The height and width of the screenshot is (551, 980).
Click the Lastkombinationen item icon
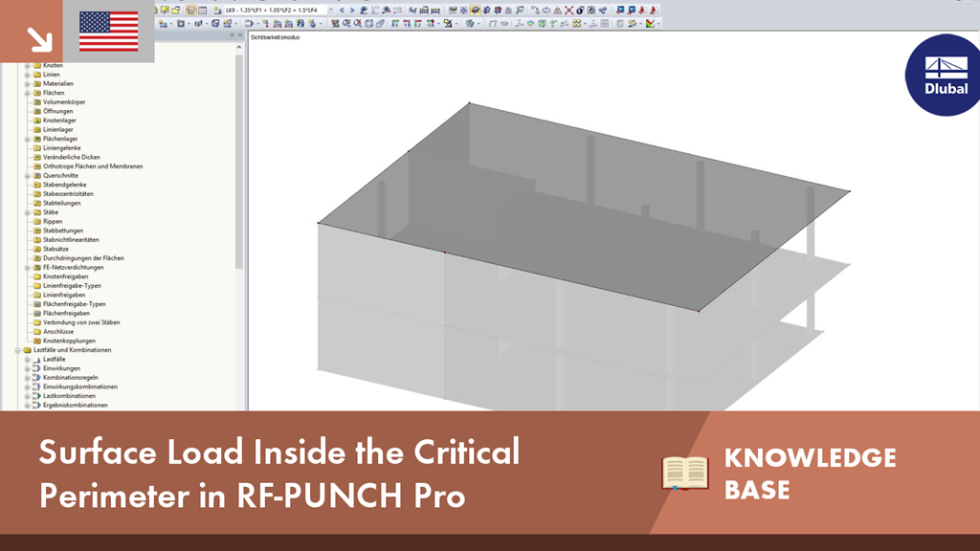point(37,396)
